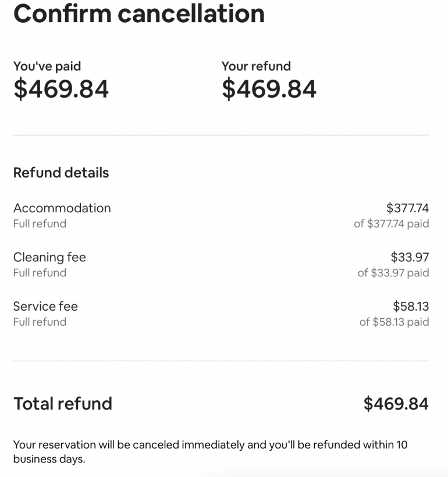Click the of $33.97 paid text

pyautogui.click(x=393, y=273)
